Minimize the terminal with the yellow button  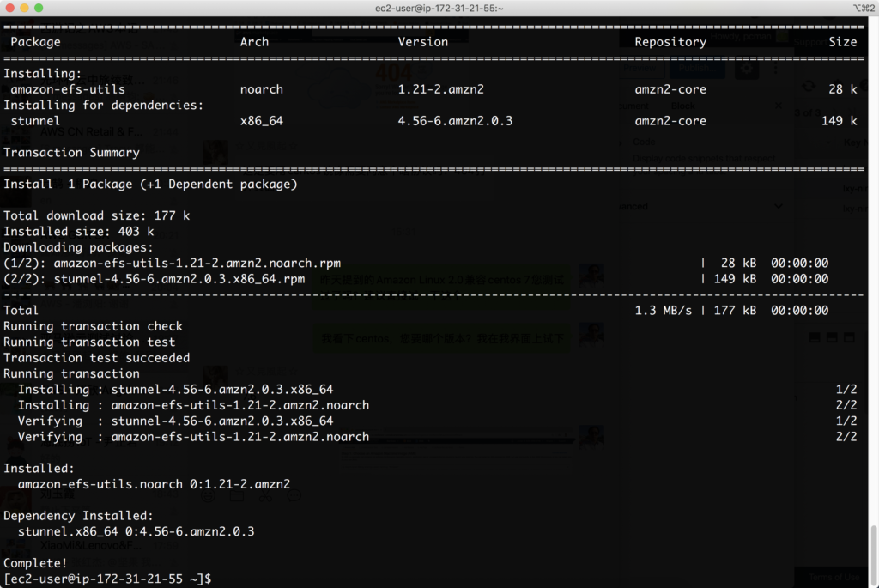tap(24, 8)
